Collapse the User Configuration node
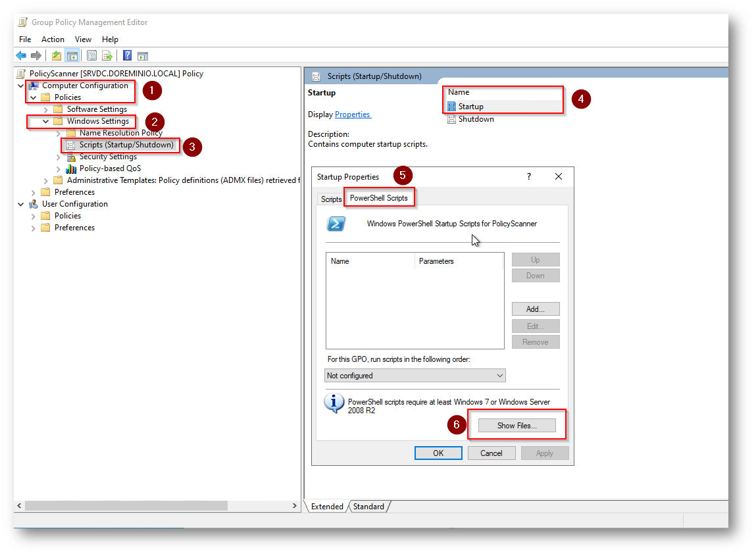This screenshot has height=556, width=756. point(21,204)
